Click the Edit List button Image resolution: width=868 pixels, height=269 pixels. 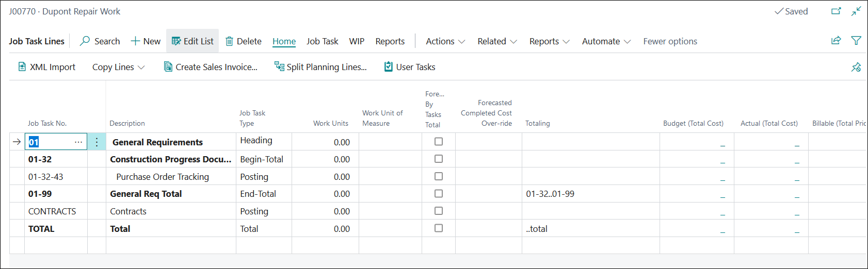(192, 41)
